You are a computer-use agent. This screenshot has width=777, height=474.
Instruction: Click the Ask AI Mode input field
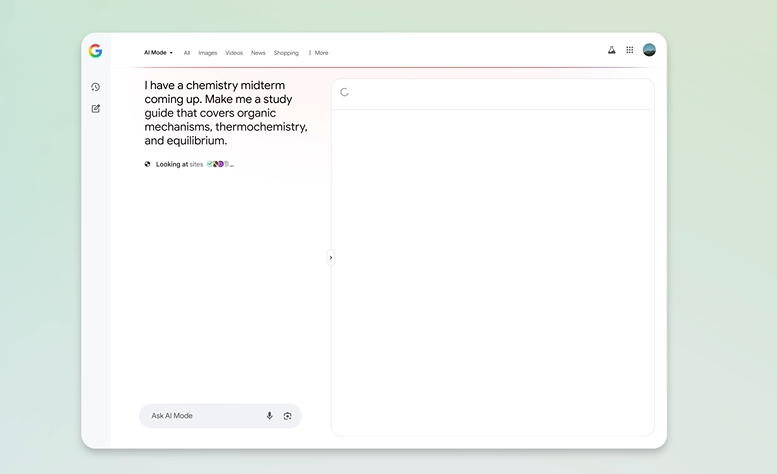click(220, 416)
